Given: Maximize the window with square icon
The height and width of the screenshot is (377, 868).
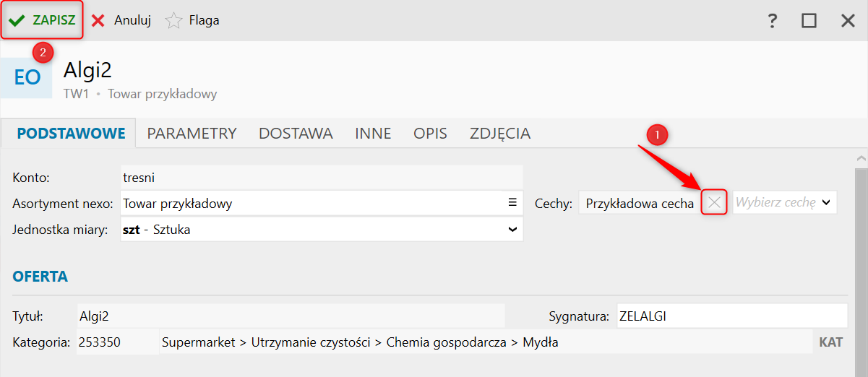Looking at the screenshot, I should pos(809,21).
